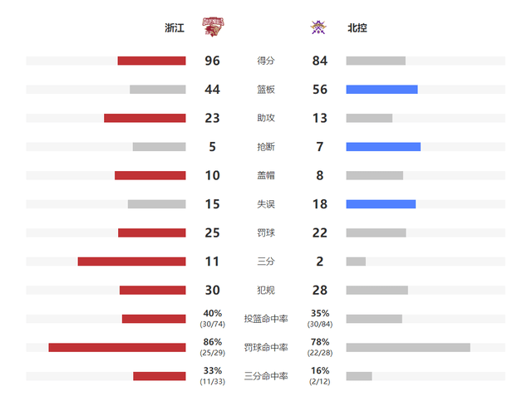Click the Beikong team logo icon
Image resolution: width=532 pixels, height=401 pixels.
[318, 28]
